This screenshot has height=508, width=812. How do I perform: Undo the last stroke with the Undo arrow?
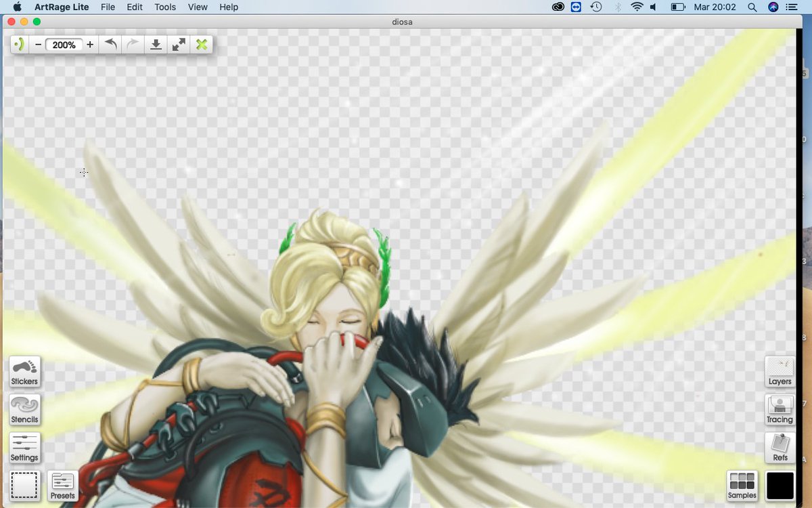[110, 45]
